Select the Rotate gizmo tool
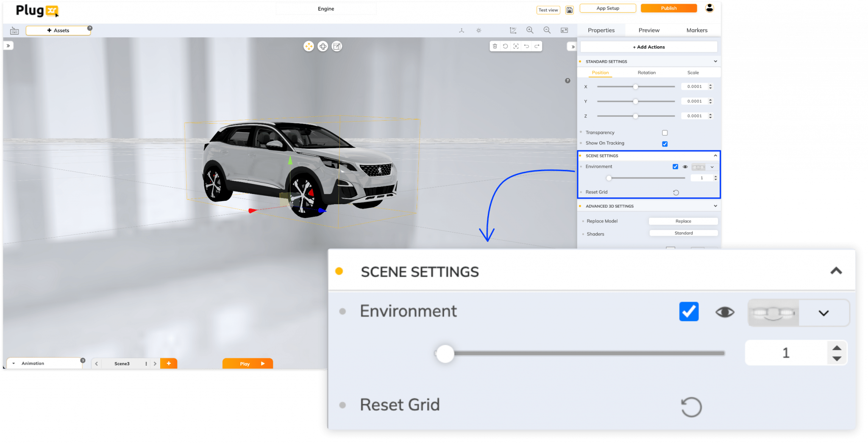 (323, 47)
